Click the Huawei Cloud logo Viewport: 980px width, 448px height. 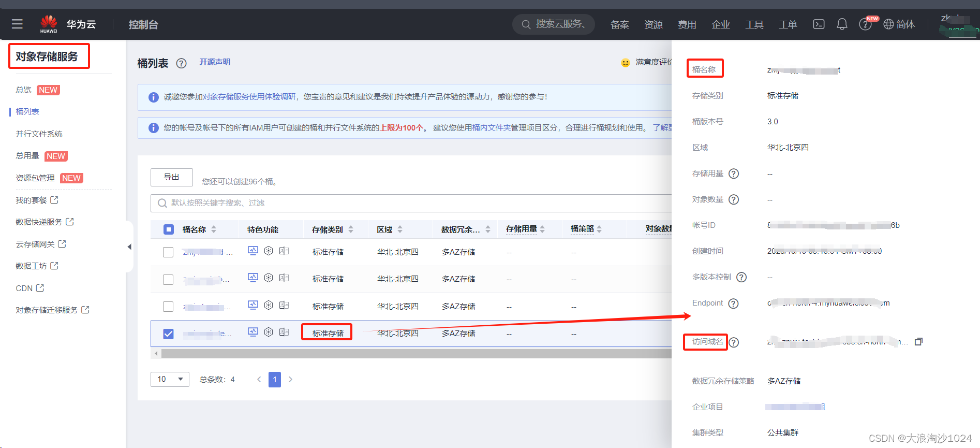coord(49,24)
